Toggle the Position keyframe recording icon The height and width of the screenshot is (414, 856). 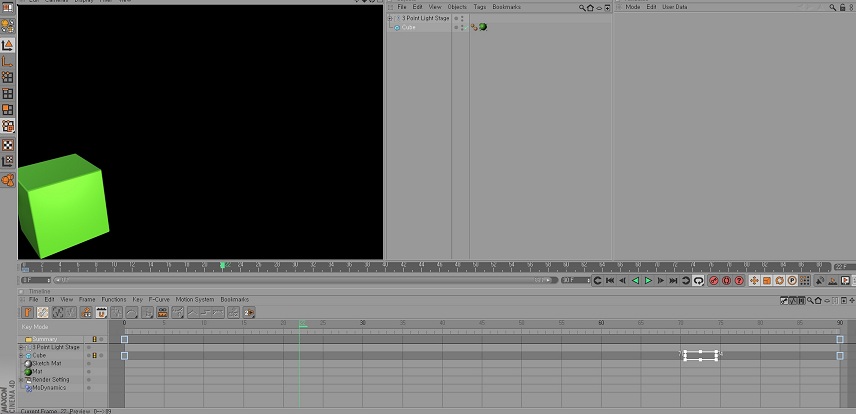[754, 281]
